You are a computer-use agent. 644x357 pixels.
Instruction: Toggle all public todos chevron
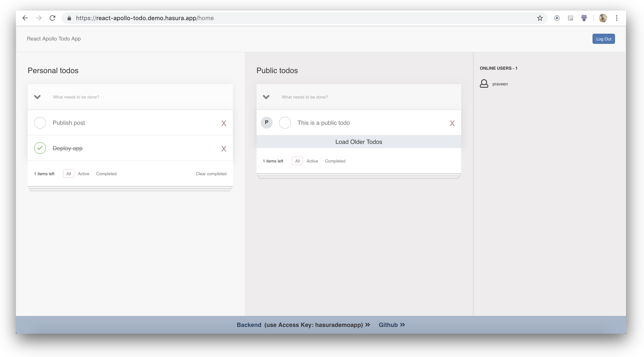(266, 97)
